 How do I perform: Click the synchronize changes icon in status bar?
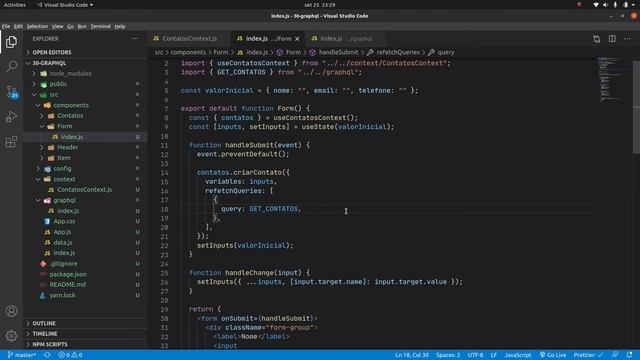point(47,355)
